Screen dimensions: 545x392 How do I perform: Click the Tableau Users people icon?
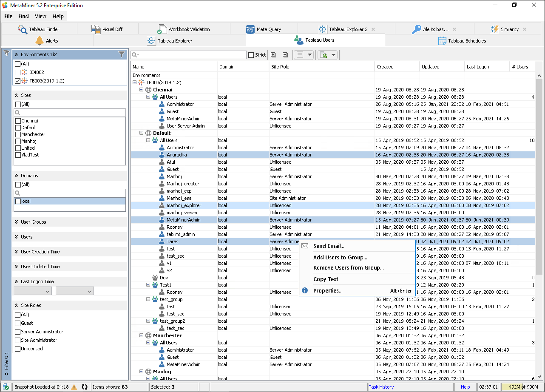pos(298,40)
